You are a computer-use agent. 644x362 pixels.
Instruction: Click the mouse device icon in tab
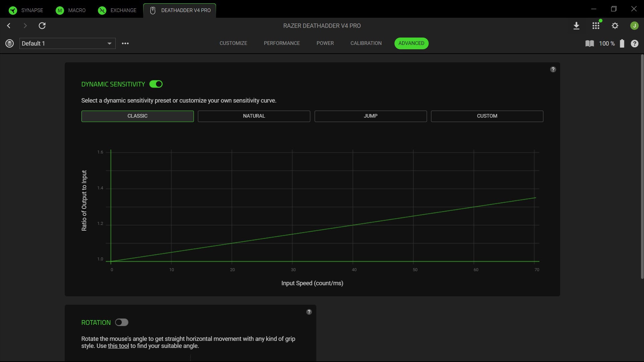point(153,10)
